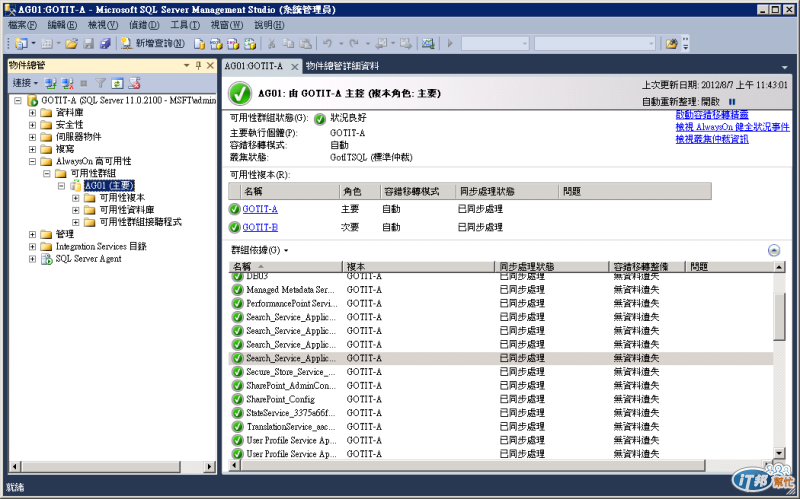This screenshot has width=800, height=499.
Task: Switch to the 物件總管詳細資料 tab
Action: [342, 66]
